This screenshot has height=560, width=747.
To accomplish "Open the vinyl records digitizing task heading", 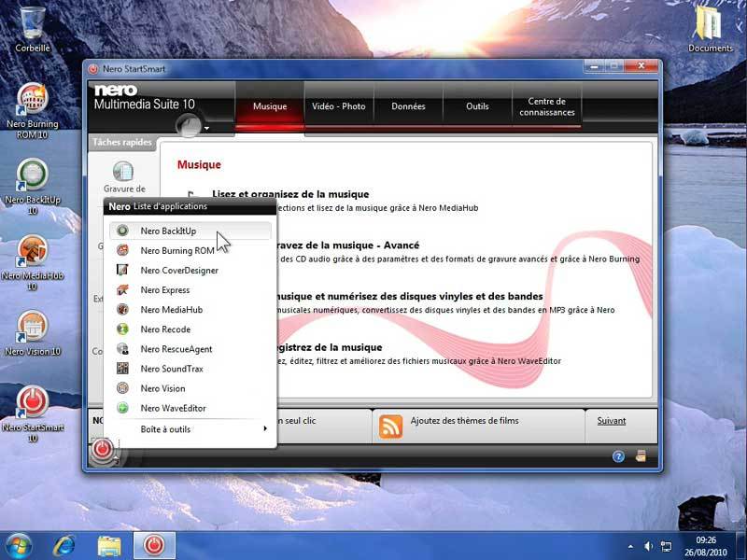I will tap(410, 296).
